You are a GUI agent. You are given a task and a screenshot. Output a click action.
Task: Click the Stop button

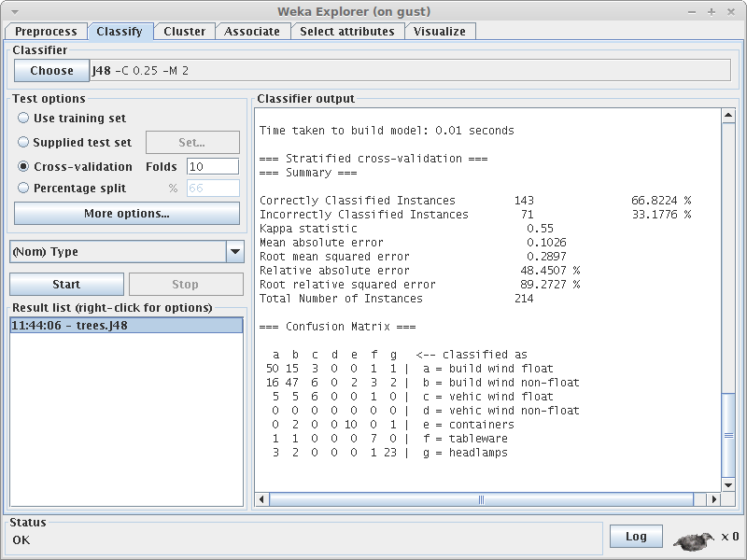point(186,285)
